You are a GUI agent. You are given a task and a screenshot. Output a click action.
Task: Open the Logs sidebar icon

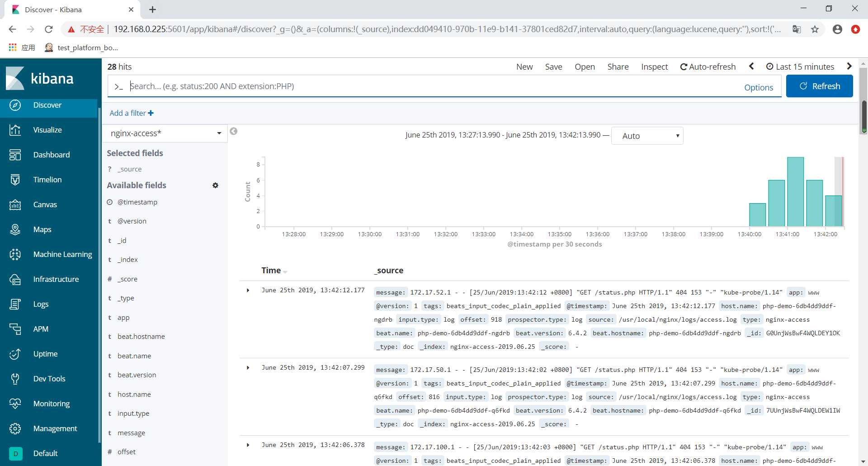15,304
